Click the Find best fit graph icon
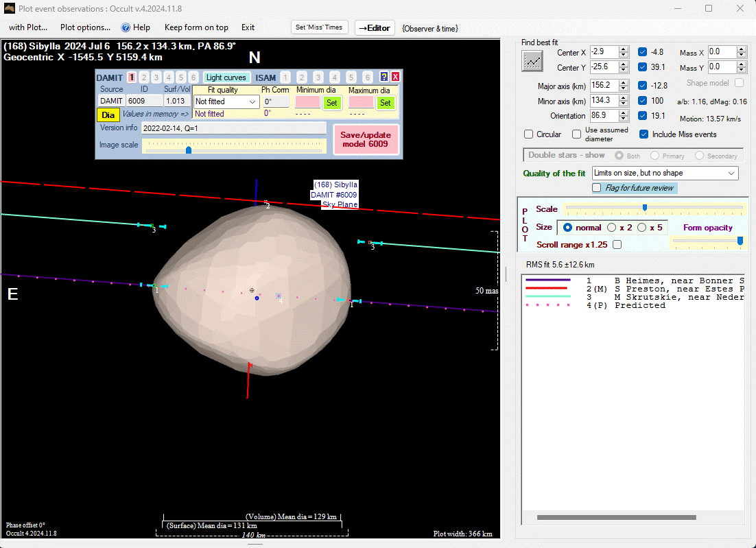 (x=532, y=61)
